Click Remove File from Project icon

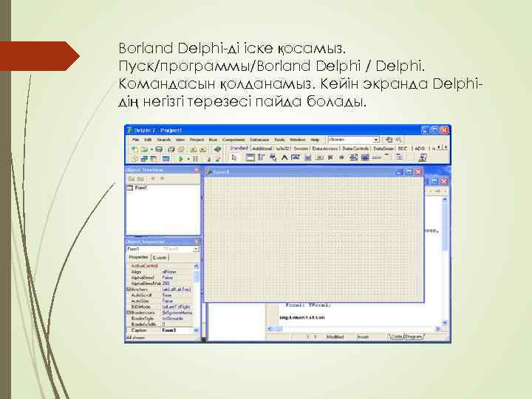tap(203, 149)
